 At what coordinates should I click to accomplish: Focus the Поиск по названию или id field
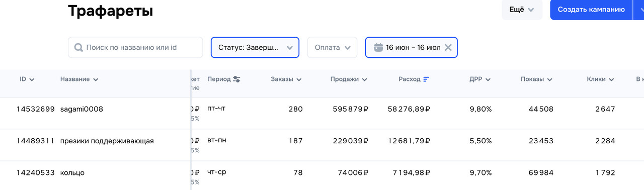(x=135, y=47)
